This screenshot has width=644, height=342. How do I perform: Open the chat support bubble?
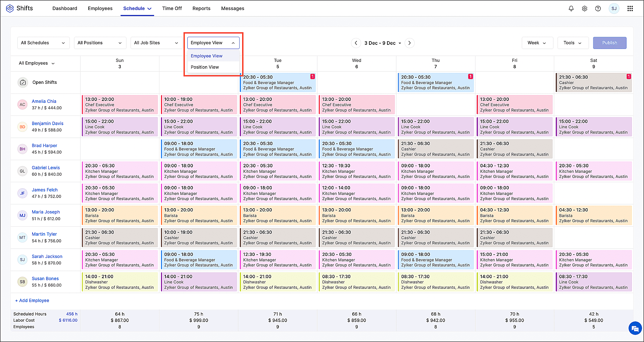tap(635, 328)
